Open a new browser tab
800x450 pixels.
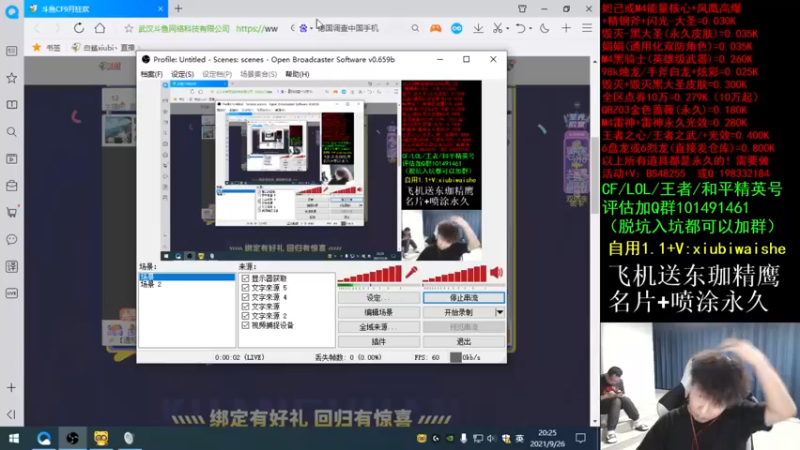coord(178,9)
